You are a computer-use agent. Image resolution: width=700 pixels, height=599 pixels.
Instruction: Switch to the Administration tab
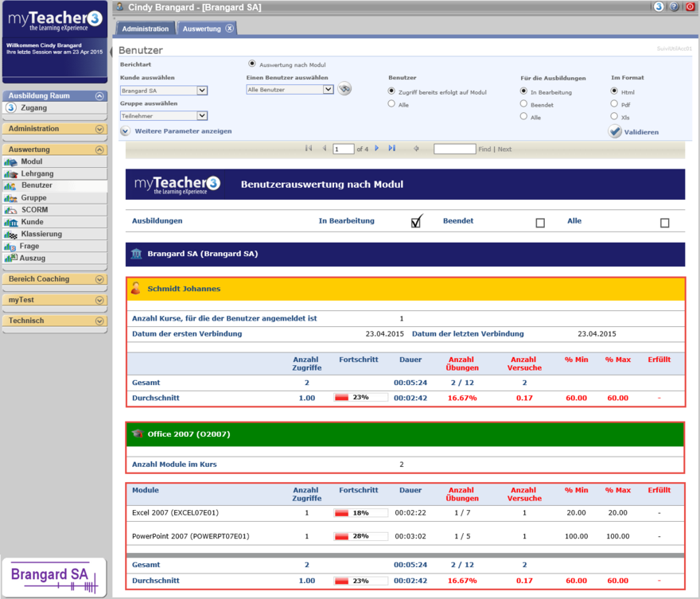146,29
